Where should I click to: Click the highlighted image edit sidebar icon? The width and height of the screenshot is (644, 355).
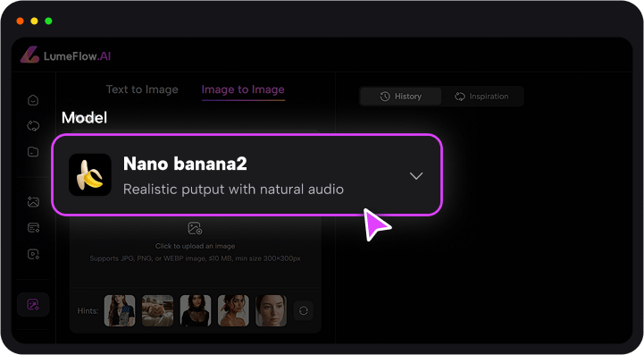(33, 304)
